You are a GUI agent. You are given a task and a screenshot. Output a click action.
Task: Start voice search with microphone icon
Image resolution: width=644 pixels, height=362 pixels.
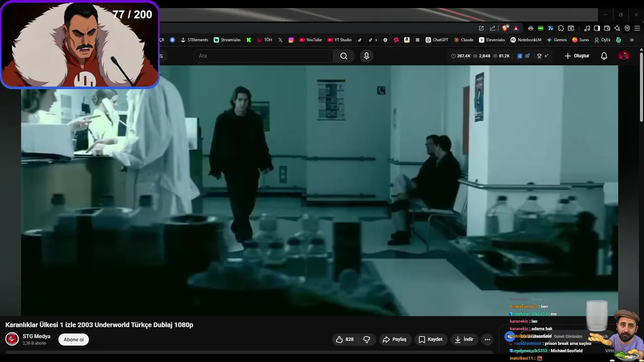coord(366,56)
